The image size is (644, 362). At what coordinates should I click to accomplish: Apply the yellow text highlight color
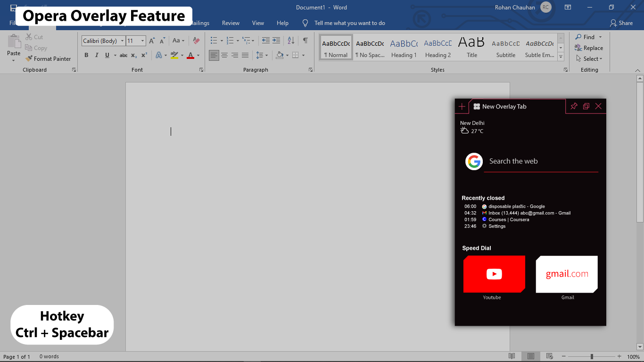point(174,55)
